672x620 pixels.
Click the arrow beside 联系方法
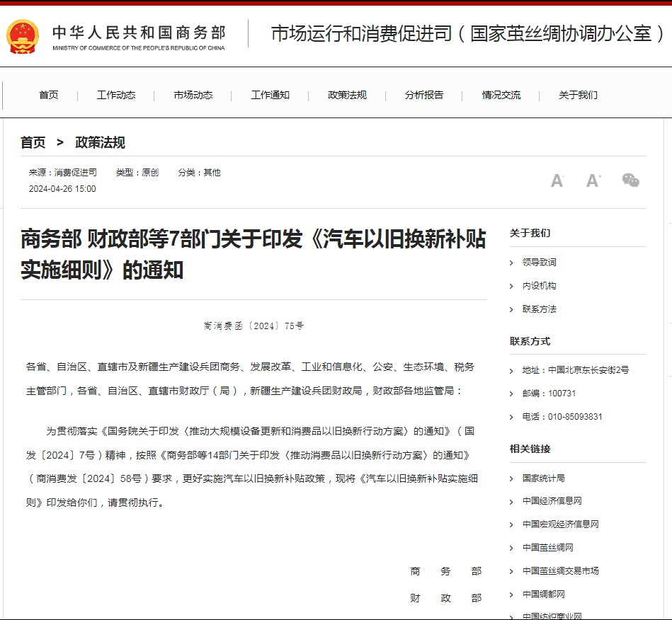click(x=511, y=309)
